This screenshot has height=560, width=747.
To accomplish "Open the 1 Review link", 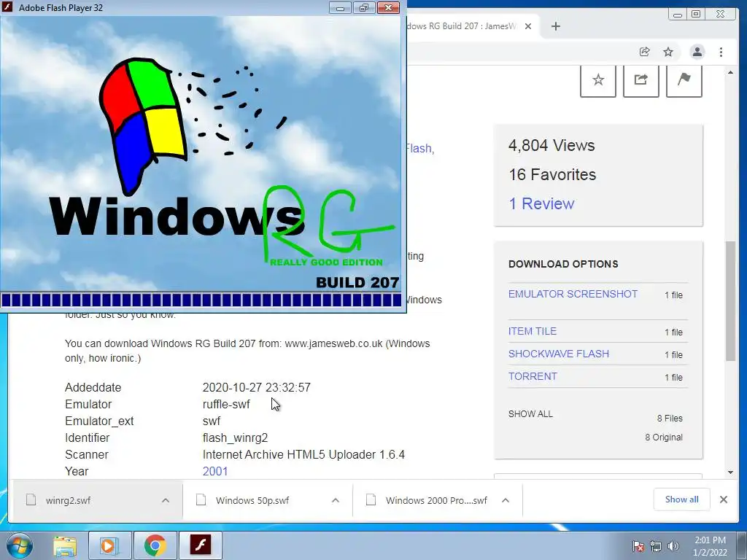I will click(541, 204).
